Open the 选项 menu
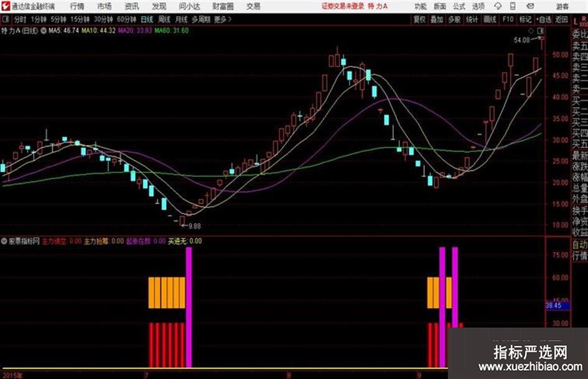The height and width of the screenshot is (379, 588). (478, 6)
